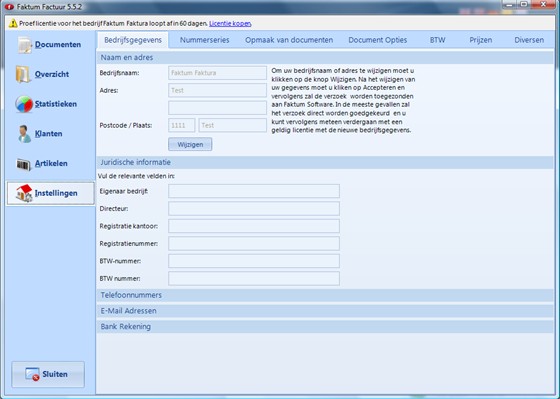Image resolution: width=560 pixels, height=399 pixels.
Task: Click the 'Eigenaar bedrijf:' label
Action: tap(124, 191)
